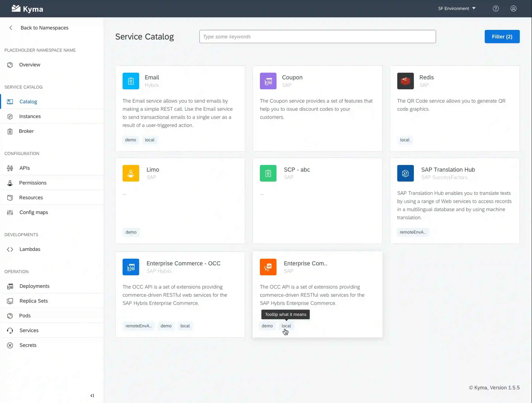Click the Kyma logo
This screenshot has width=532, height=403.
click(x=27, y=9)
